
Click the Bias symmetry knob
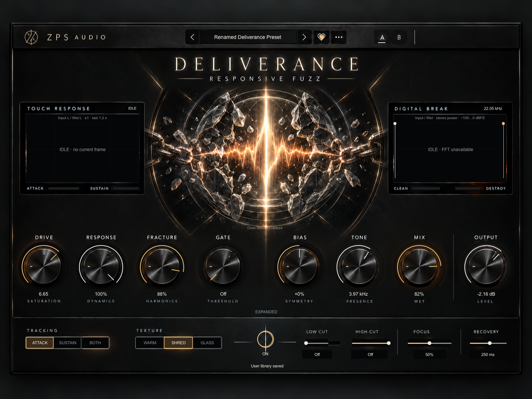(x=299, y=266)
